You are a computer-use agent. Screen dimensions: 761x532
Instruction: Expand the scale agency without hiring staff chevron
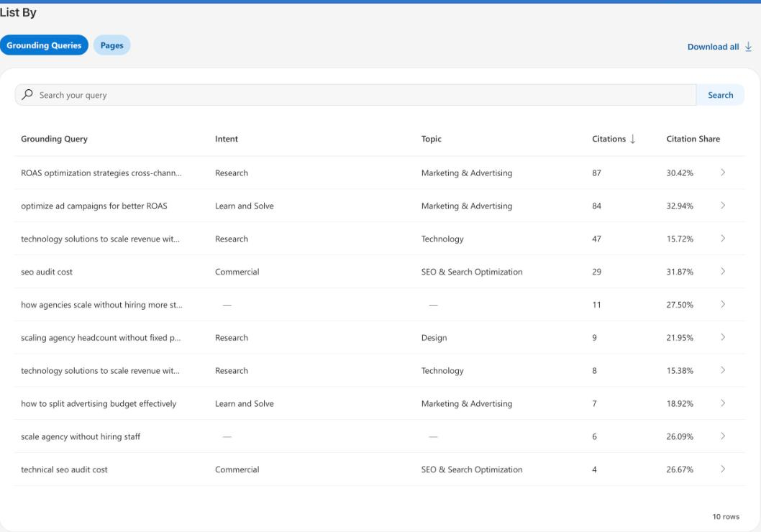coord(723,436)
